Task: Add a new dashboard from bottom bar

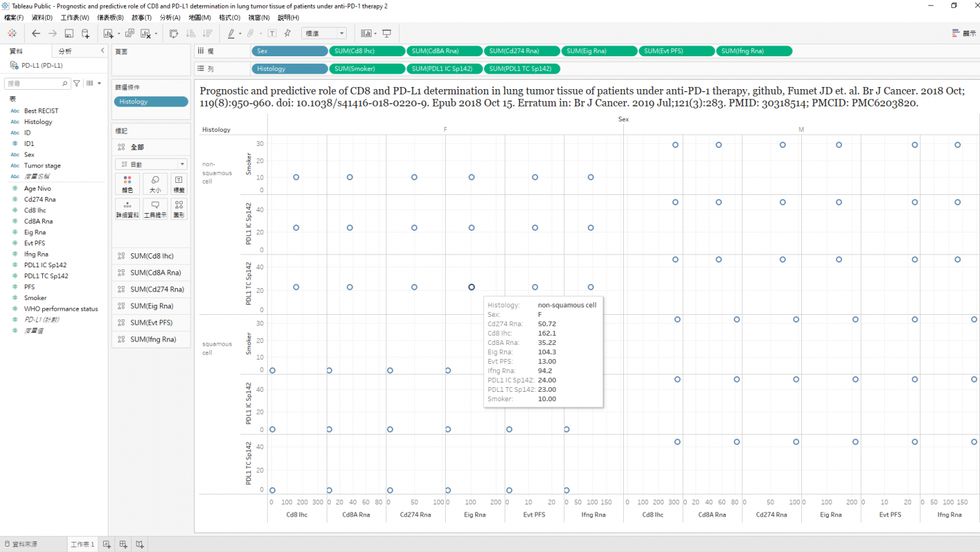Action: 123,545
